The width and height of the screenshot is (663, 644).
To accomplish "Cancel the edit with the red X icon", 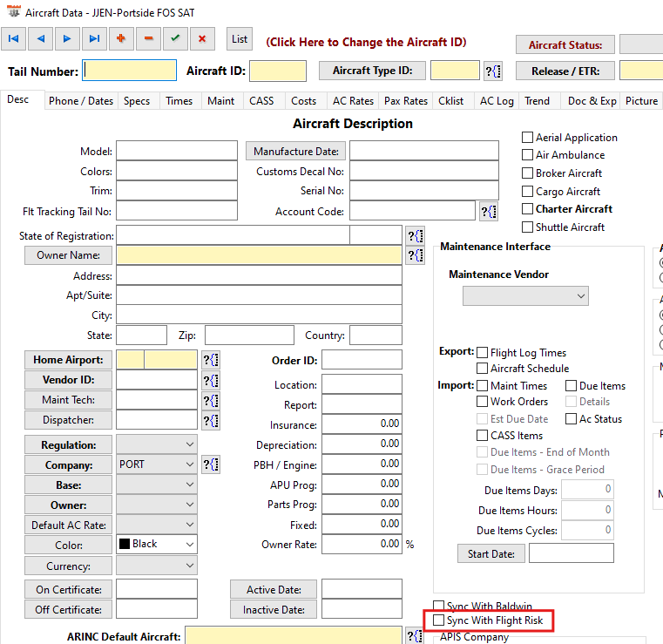I will click(202, 39).
